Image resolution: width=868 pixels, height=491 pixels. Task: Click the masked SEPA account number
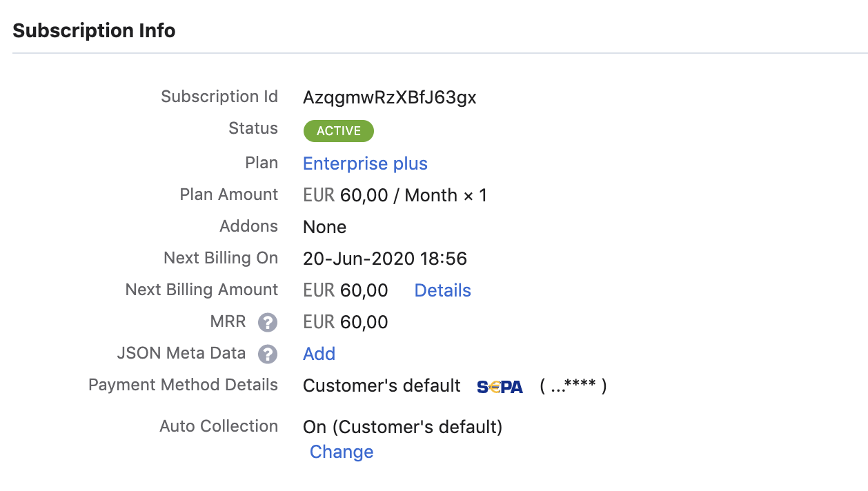coord(573,386)
